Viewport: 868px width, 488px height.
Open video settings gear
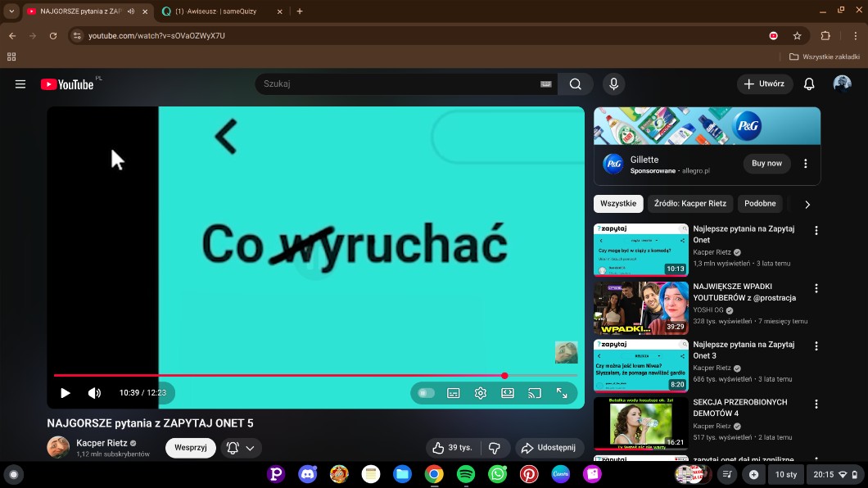481,393
